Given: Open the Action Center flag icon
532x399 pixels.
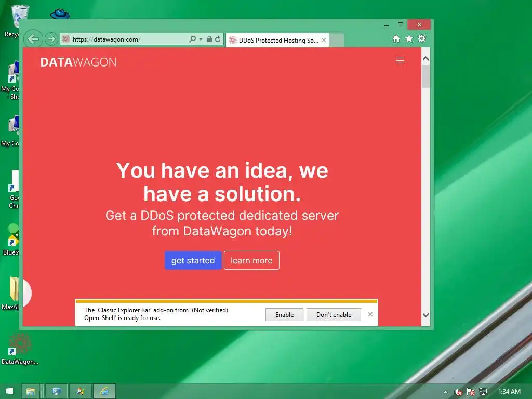Looking at the screenshot, I should click(x=471, y=392).
